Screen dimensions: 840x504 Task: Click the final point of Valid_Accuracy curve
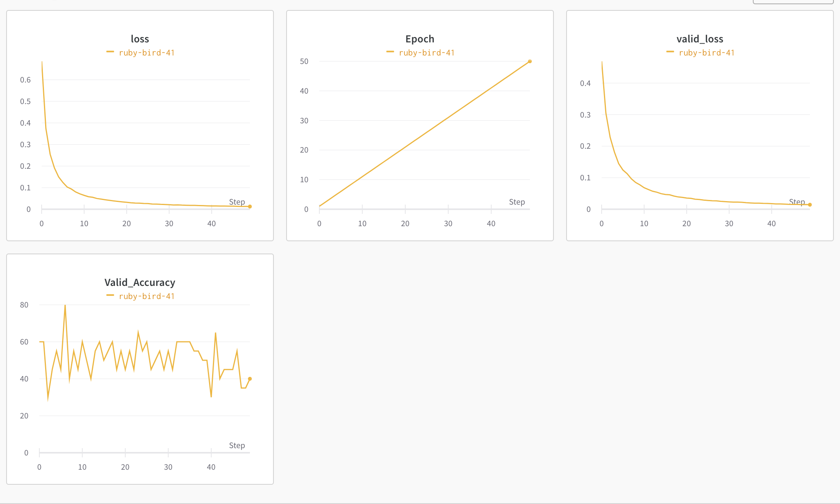pos(250,379)
